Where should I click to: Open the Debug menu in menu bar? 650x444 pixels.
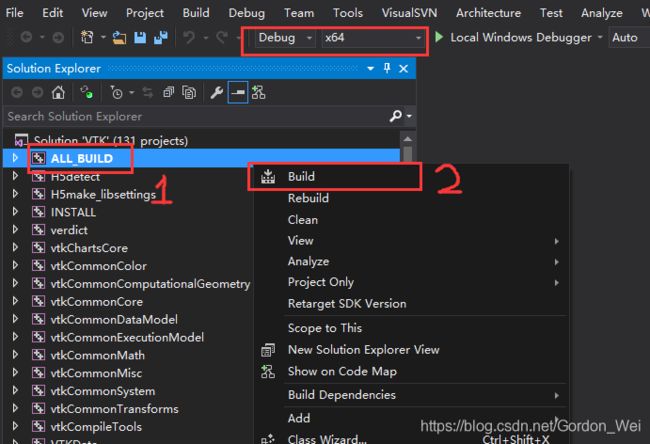pyautogui.click(x=246, y=13)
